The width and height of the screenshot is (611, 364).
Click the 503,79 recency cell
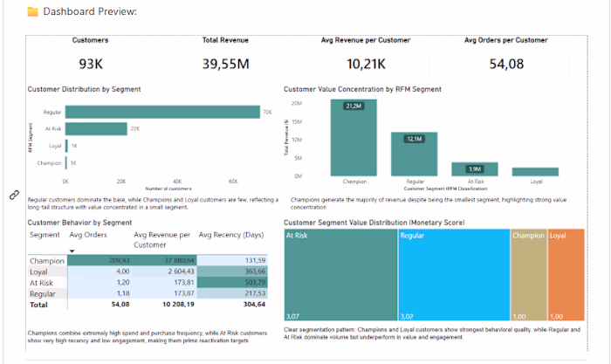tap(232, 282)
